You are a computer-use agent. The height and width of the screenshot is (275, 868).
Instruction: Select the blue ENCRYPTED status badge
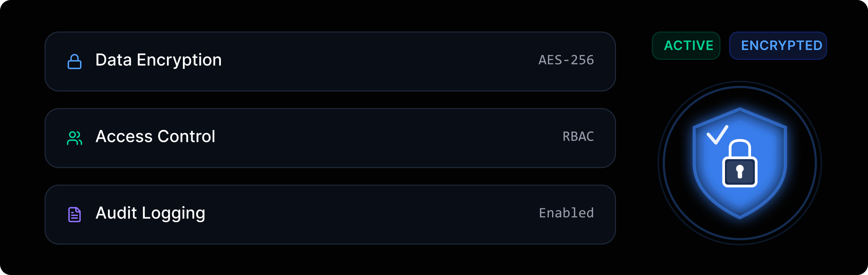[778, 46]
